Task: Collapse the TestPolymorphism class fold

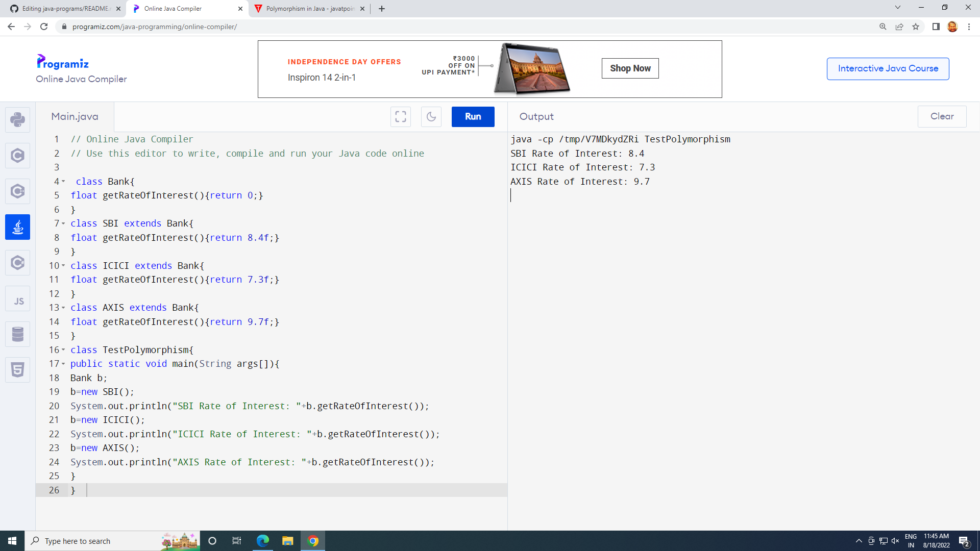Action: click(x=63, y=350)
